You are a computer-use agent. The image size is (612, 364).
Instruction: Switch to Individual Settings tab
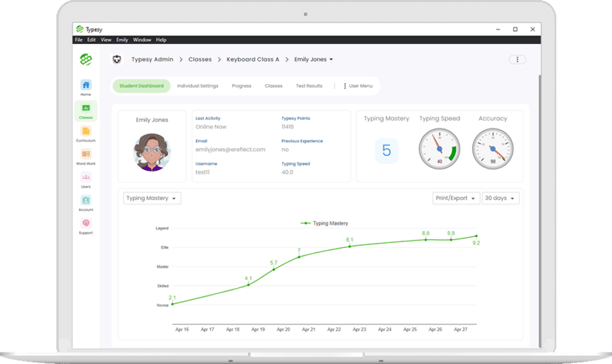coord(198,86)
